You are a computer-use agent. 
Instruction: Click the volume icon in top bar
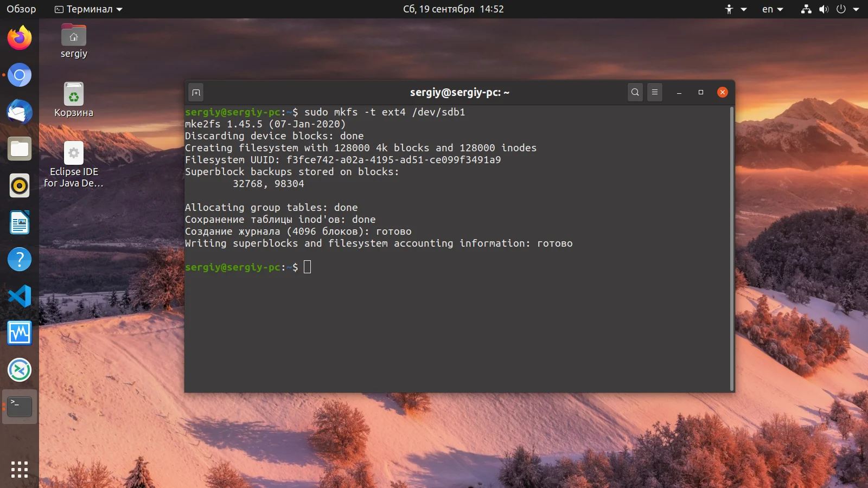824,9
